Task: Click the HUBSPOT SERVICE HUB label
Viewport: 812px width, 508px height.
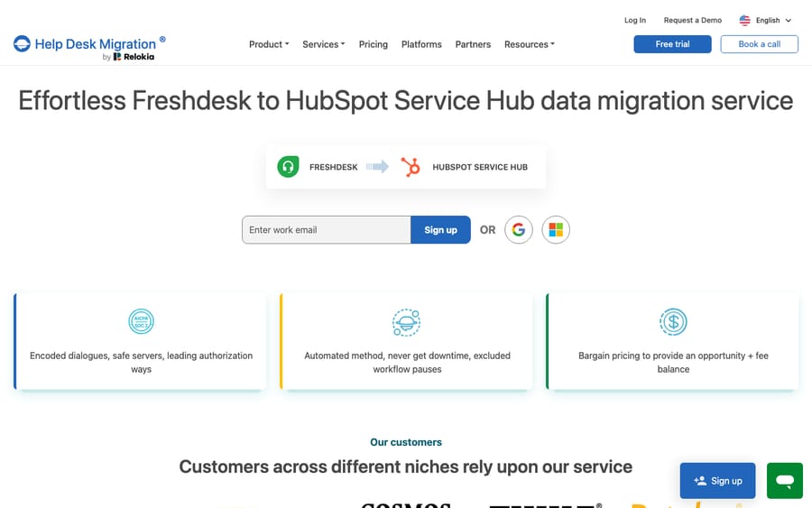Action: pos(480,167)
